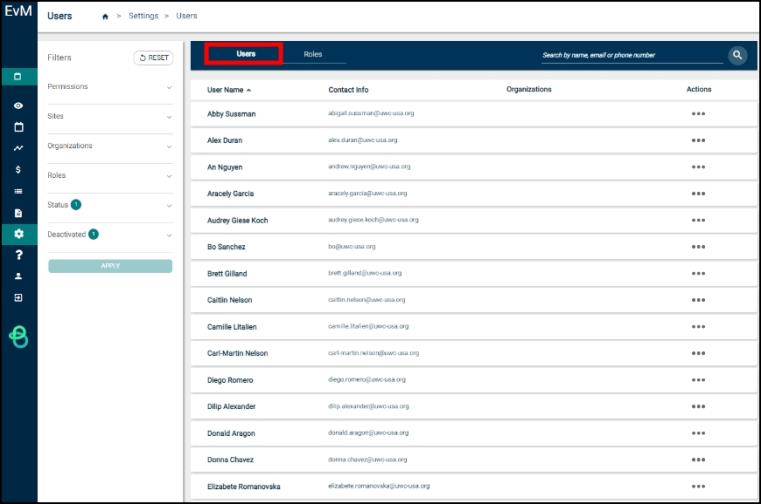Screen dimensions: 761x504
Task: Open actions menu for Alex Duran
Action: tap(698, 140)
